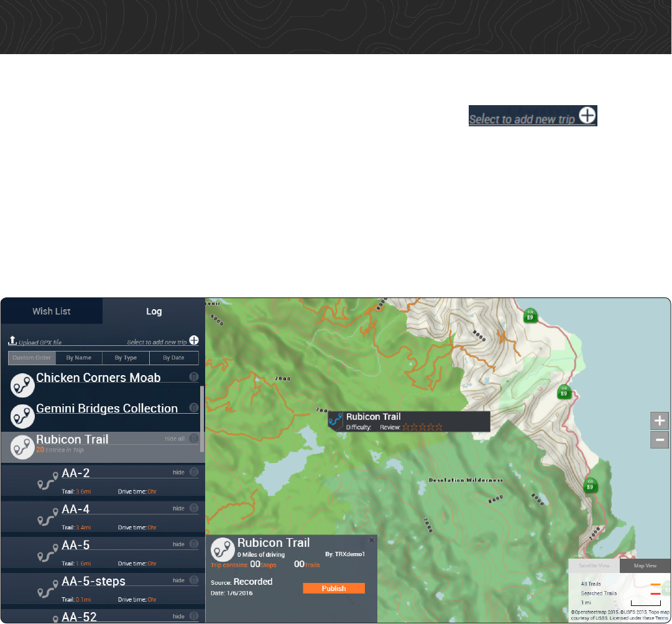
Task: Zoom in on the map
Action: [660, 421]
